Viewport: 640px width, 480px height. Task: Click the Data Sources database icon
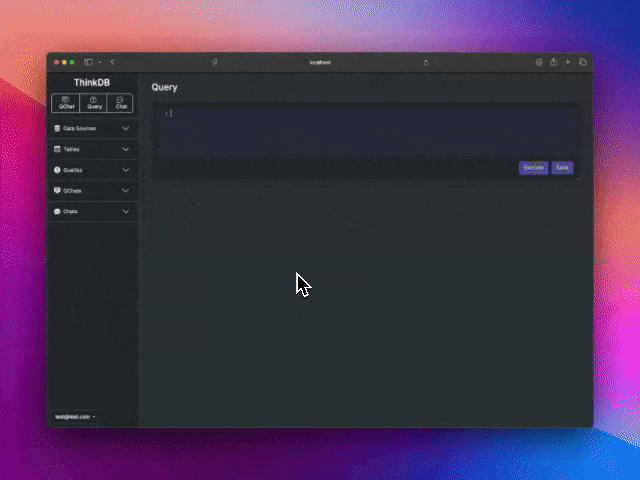click(57, 128)
